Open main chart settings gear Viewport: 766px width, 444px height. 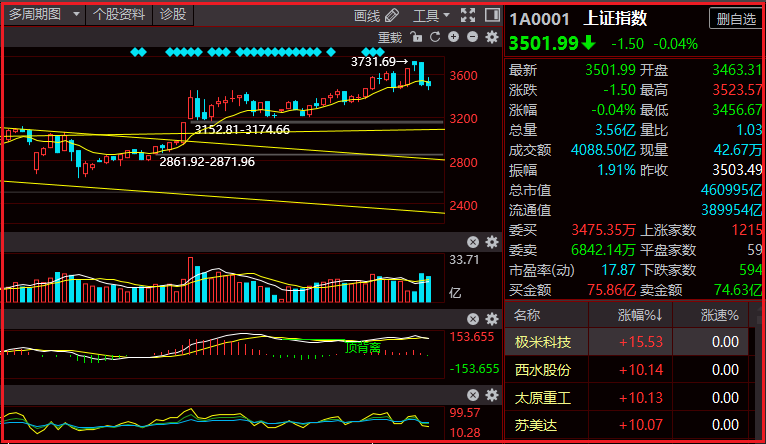coord(491,37)
